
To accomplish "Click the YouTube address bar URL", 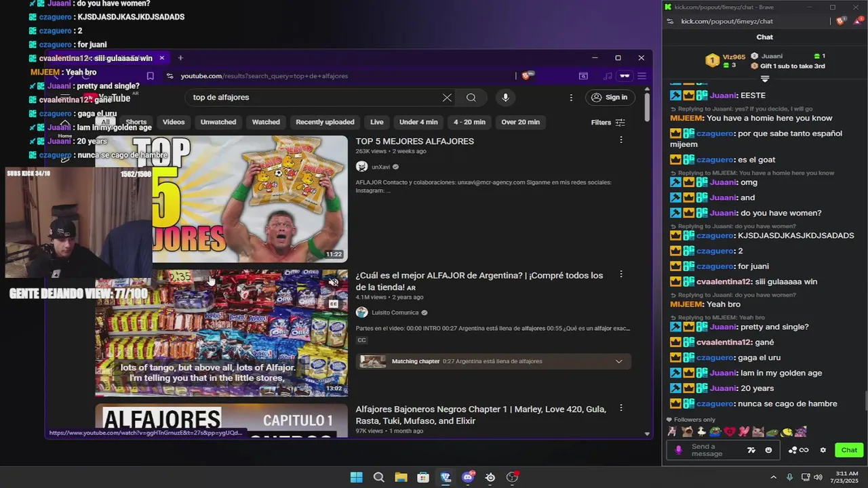I will (x=264, y=76).
